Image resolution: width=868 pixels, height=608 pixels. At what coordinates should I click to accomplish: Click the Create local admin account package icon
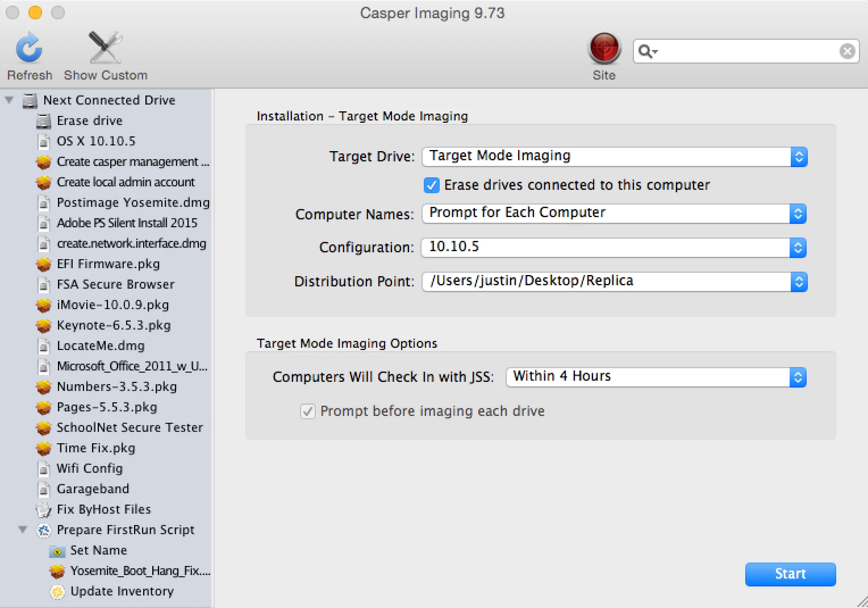tap(44, 183)
